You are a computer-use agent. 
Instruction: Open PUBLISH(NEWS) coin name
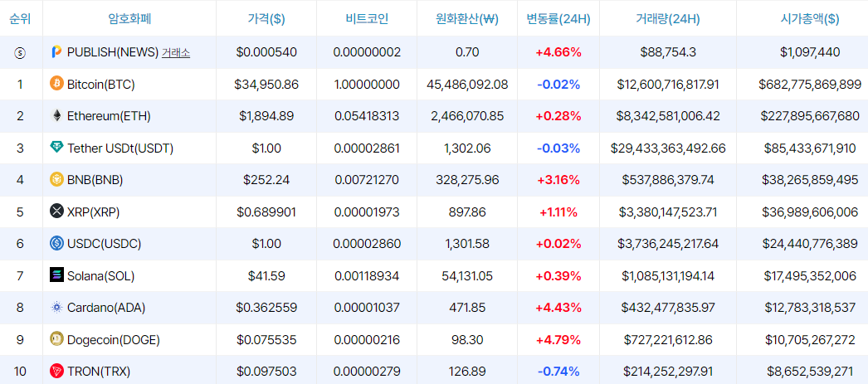point(113,52)
